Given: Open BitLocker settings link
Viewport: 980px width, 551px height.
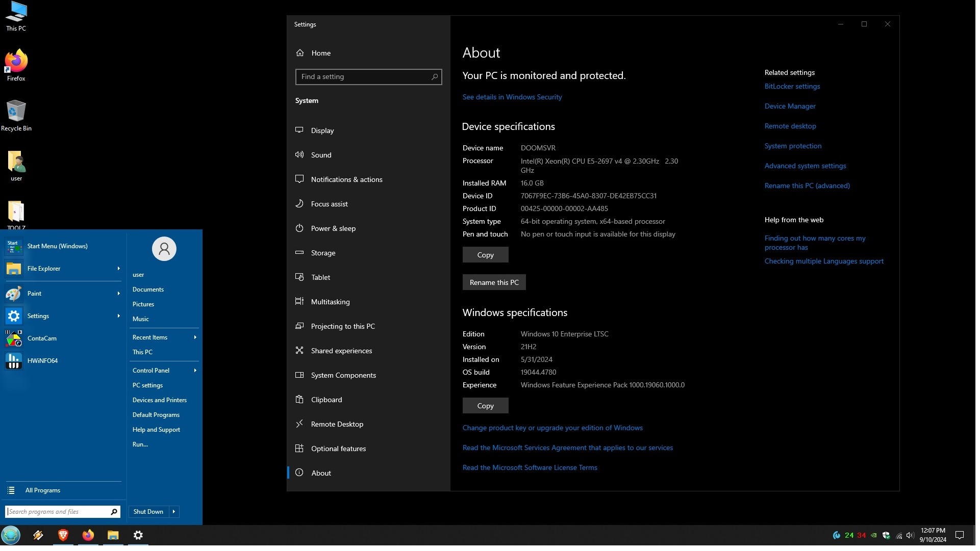Looking at the screenshot, I should click(792, 86).
